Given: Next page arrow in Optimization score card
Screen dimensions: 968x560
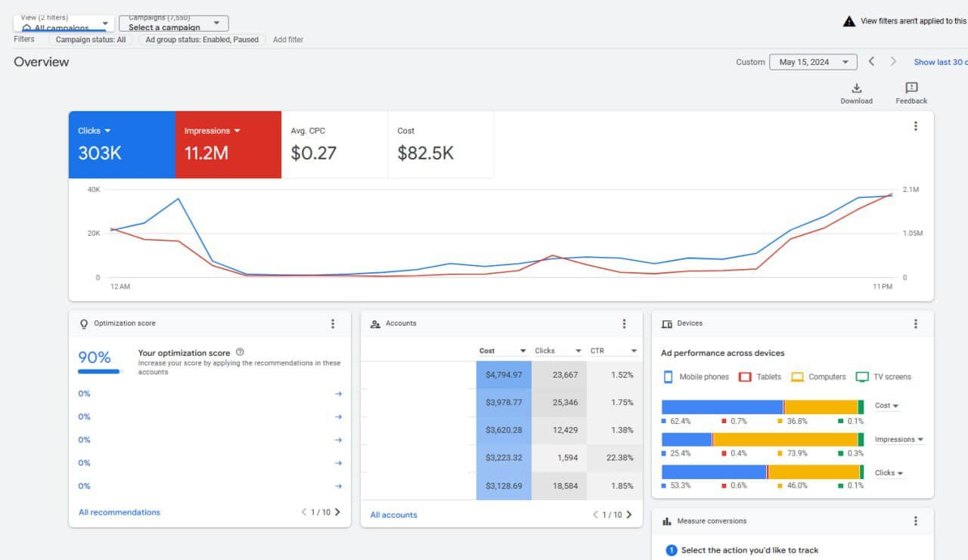Looking at the screenshot, I should click(337, 512).
